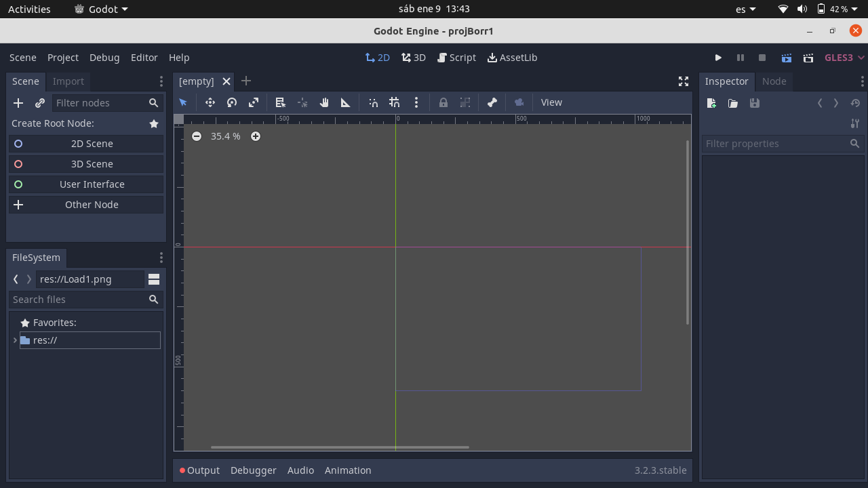
Task: Zoom in the canvas with plus button
Action: coord(256,136)
